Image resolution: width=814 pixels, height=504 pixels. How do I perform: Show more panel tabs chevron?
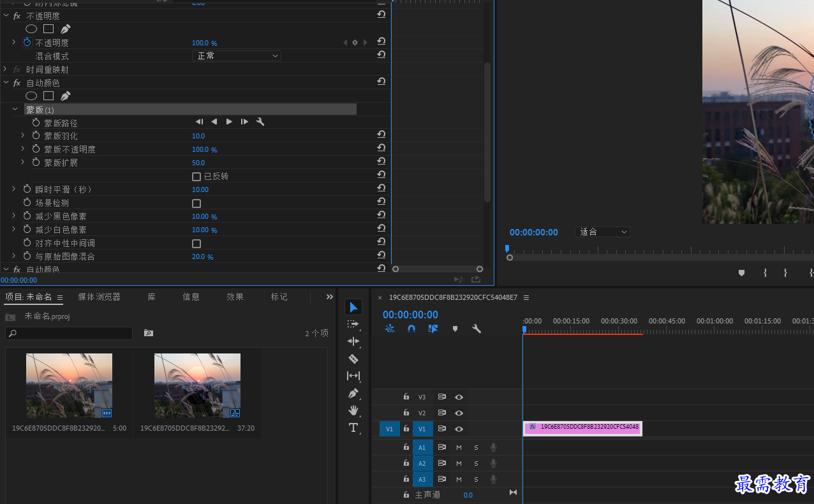(330, 297)
